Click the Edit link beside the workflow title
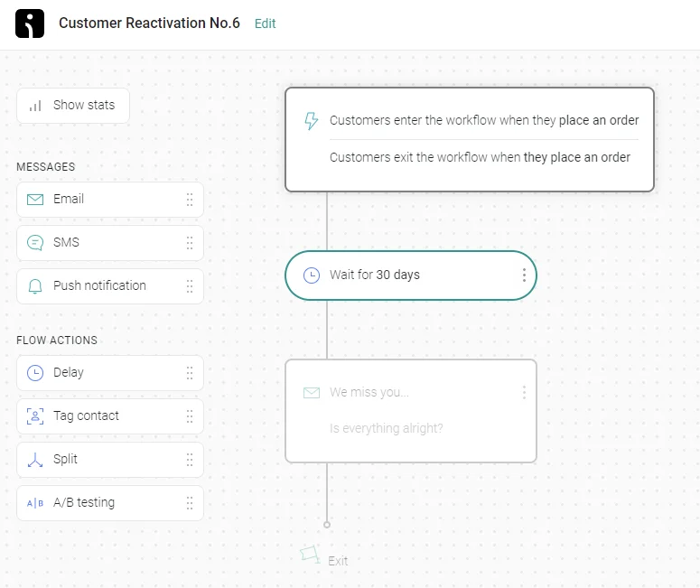This screenshot has width=700, height=588. click(266, 23)
